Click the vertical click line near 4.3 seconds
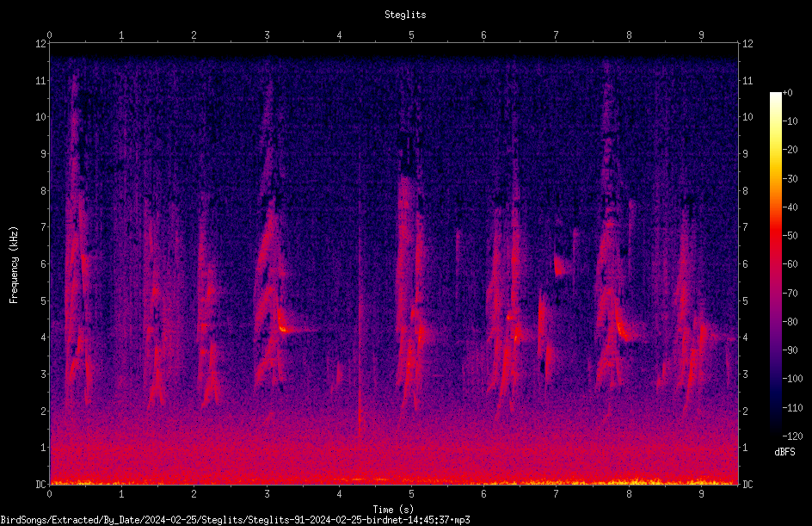This screenshot has height=526, width=812. [x=360, y=300]
